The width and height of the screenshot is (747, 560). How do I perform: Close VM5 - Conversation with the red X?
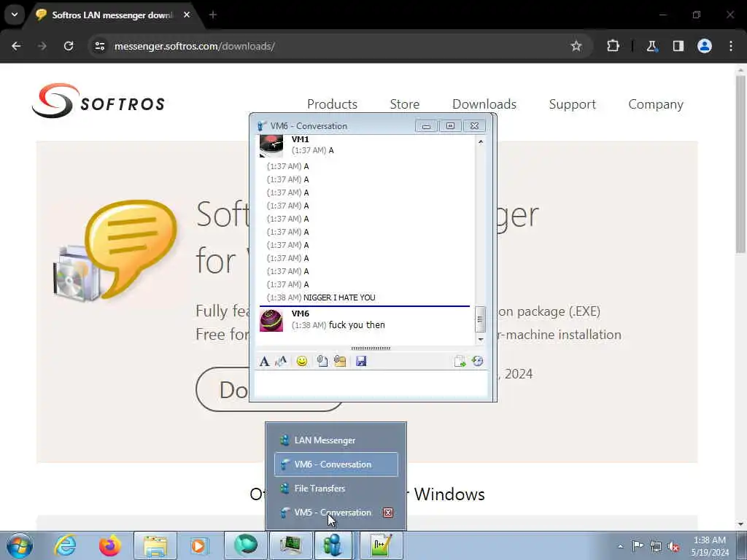pyautogui.click(x=388, y=513)
